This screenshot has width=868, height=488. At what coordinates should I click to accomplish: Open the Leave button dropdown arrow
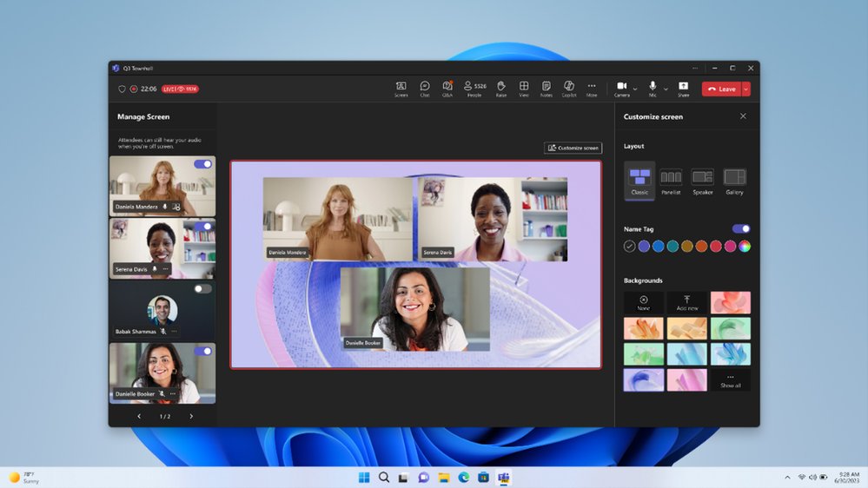click(x=745, y=89)
